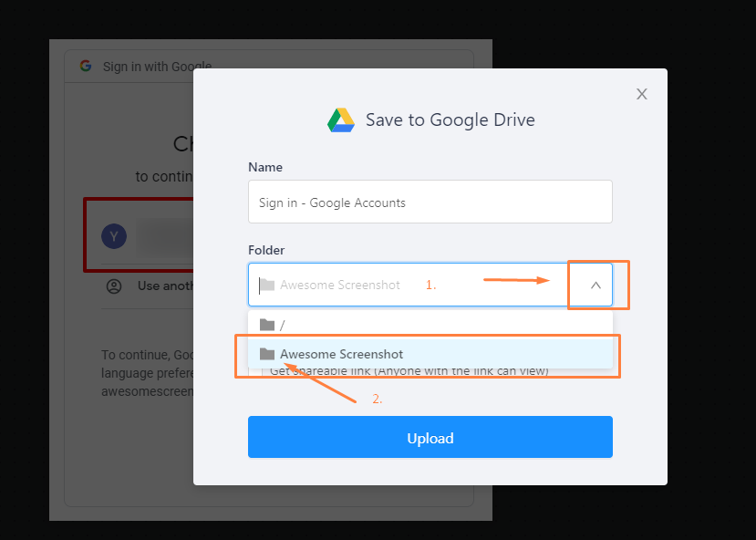Click the blue Upload button
756x540 pixels.
tap(430, 437)
